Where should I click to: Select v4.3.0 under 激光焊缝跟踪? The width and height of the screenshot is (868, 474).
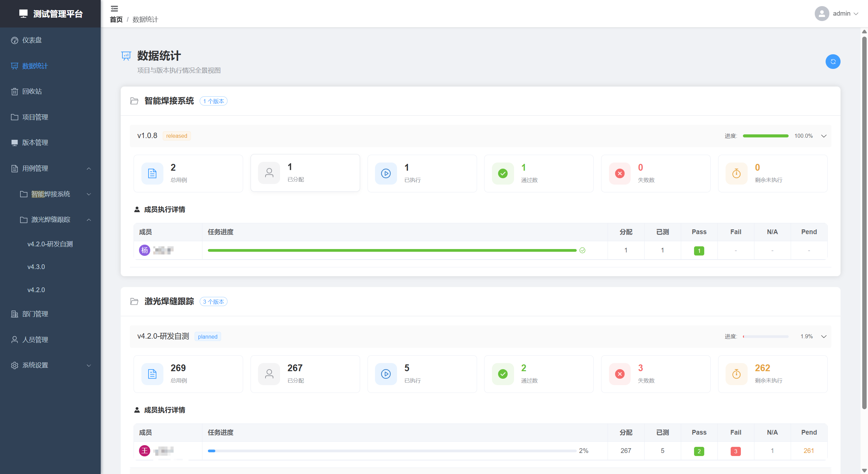click(x=36, y=267)
